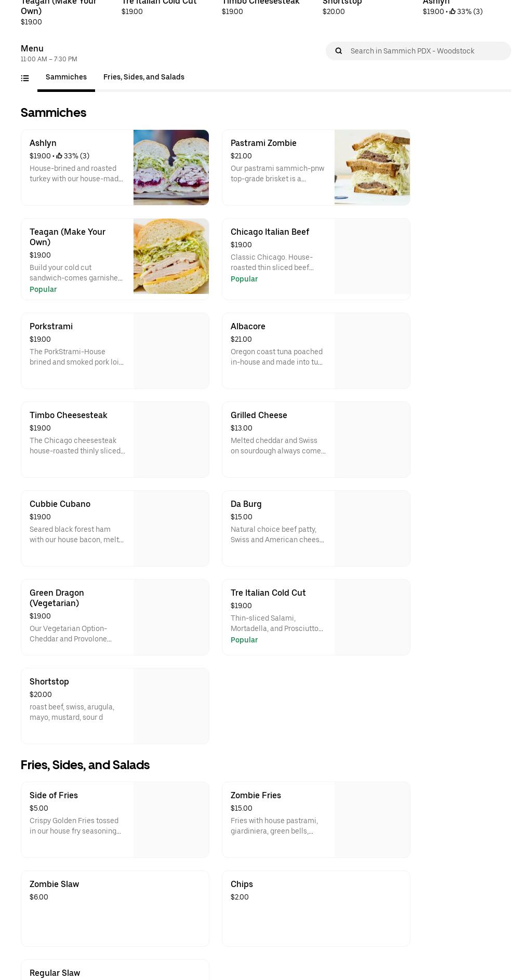This screenshot has height=980, width=532.
Task: Open the Chips item card
Action: click(x=316, y=908)
